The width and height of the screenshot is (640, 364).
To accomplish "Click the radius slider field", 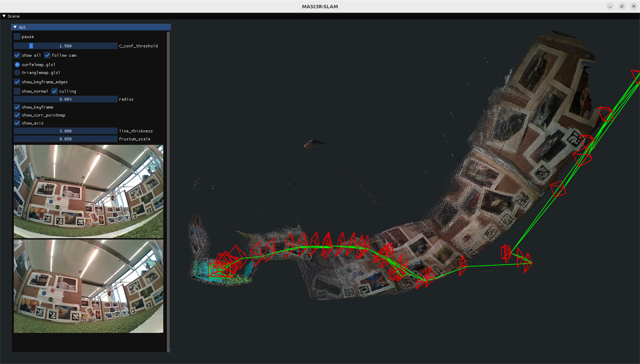I will pyautogui.click(x=65, y=99).
